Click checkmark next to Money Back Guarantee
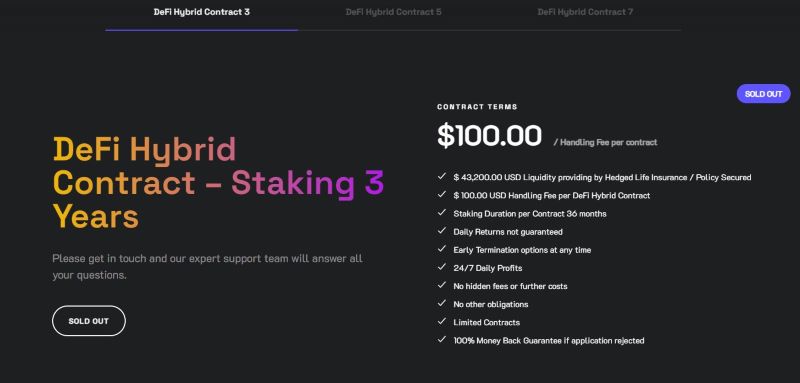The height and width of the screenshot is (383, 800). coord(442,340)
